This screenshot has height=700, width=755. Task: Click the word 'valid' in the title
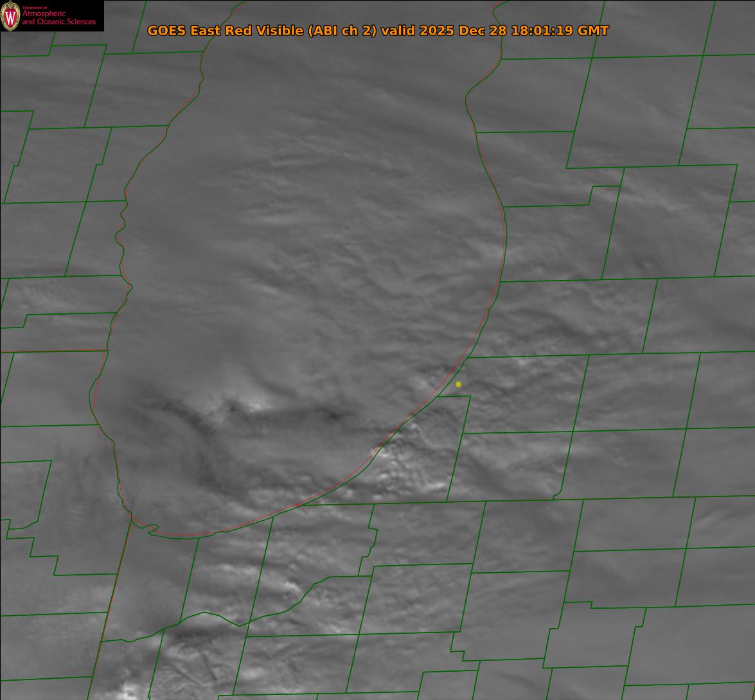coord(398,30)
